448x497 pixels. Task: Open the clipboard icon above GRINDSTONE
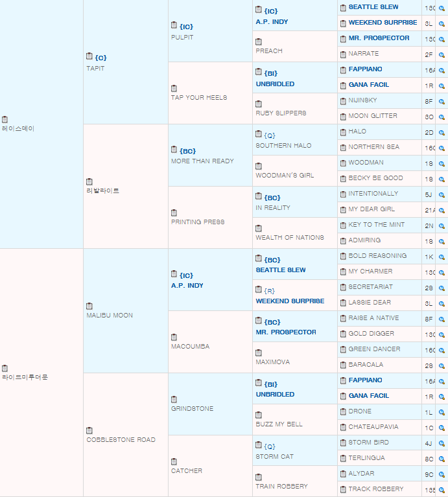point(174,399)
